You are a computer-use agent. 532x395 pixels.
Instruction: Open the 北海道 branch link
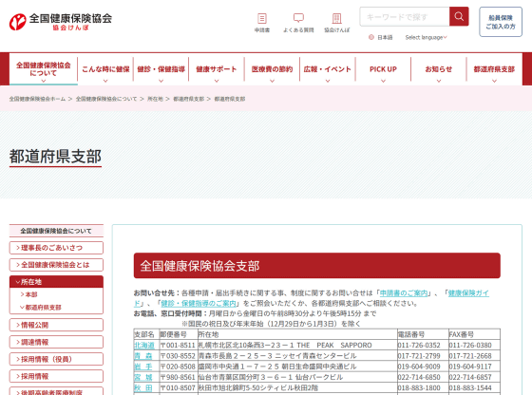pyautogui.click(x=144, y=346)
